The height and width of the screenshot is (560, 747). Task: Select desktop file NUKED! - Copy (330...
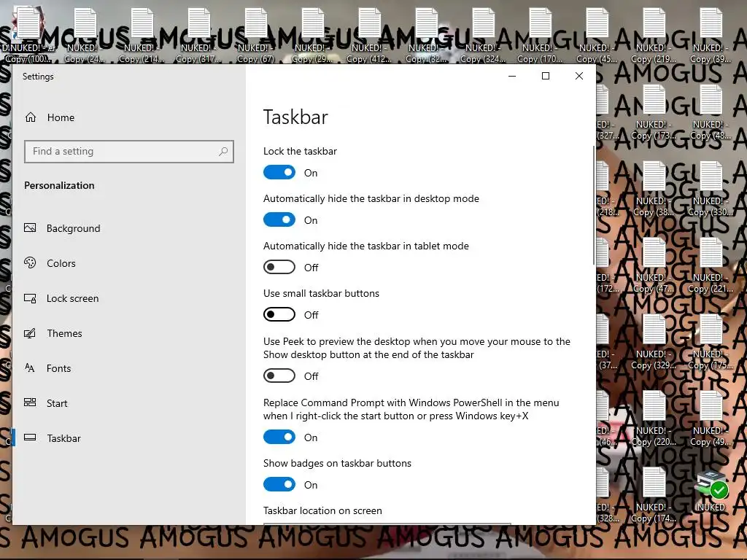(711, 189)
